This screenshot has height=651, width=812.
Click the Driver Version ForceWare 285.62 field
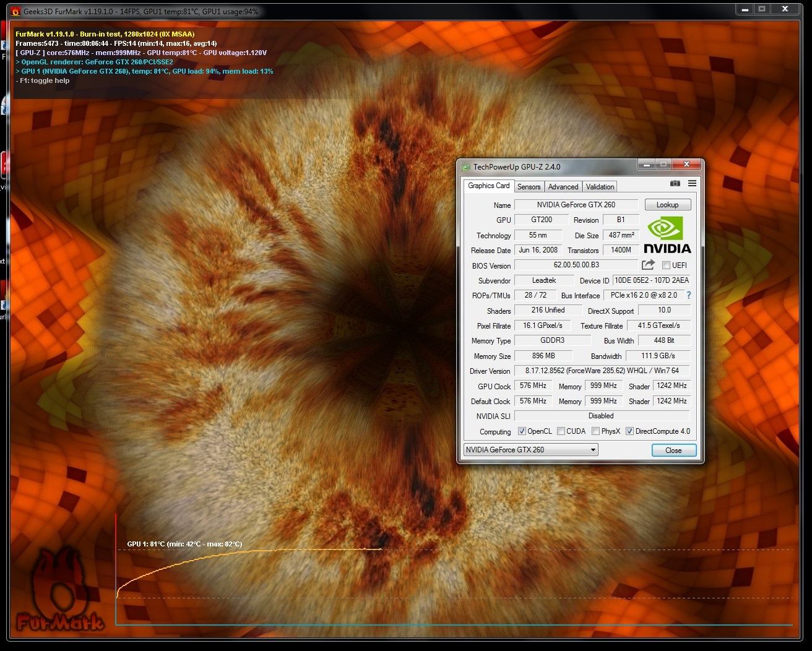pyautogui.click(x=602, y=371)
